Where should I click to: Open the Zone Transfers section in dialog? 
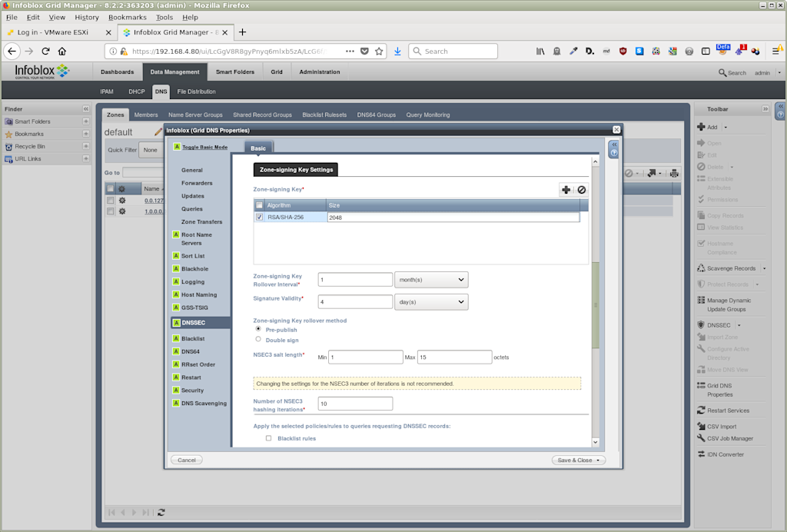[x=202, y=222]
